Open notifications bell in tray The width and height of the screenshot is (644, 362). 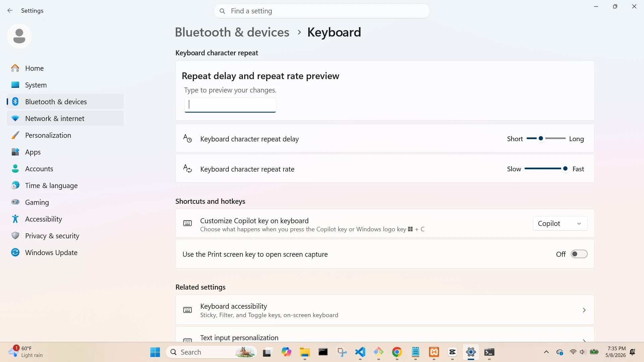(633, 352)
